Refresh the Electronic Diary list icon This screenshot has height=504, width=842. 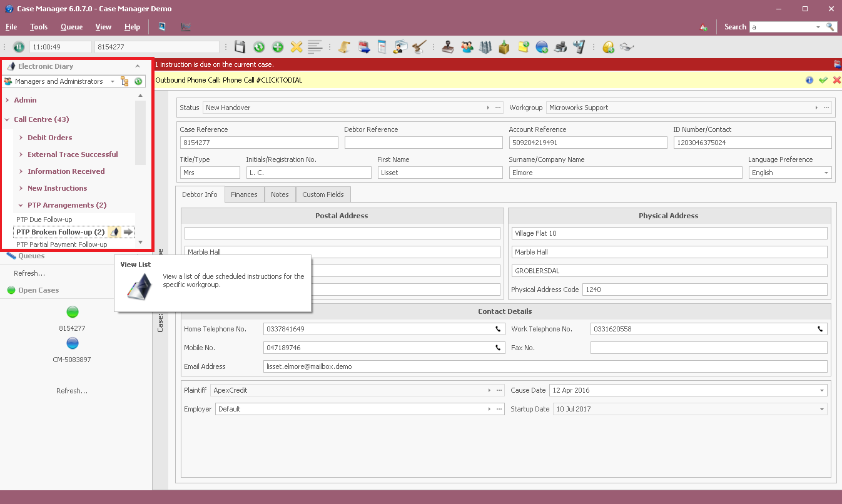pos(138,81)
